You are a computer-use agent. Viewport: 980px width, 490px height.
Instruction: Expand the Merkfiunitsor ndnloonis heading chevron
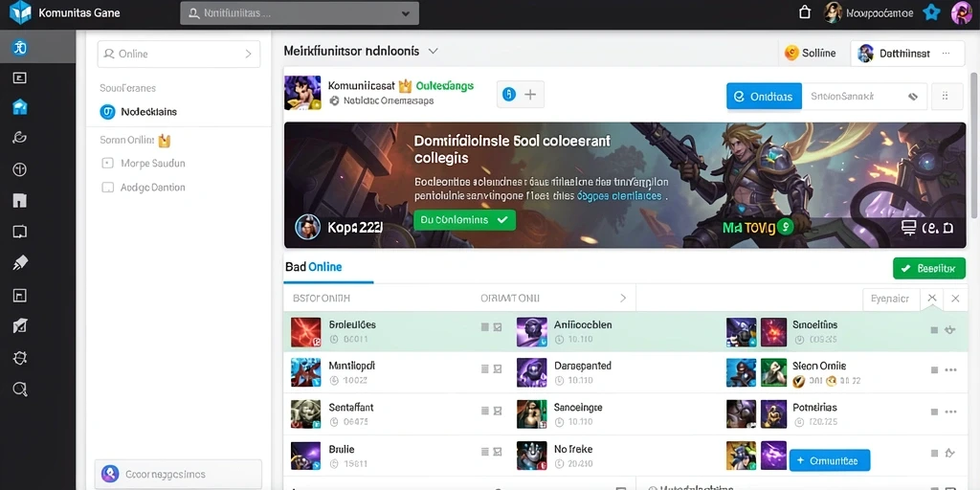[x=433, y=52]
